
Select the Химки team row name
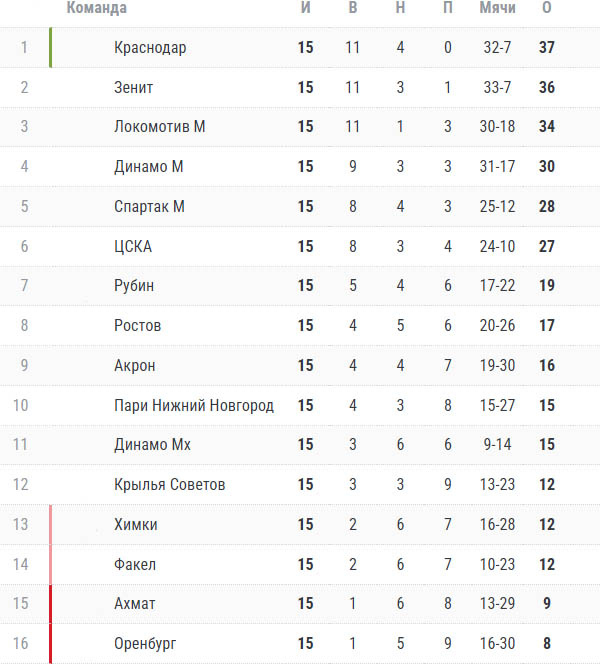point(136,524)
